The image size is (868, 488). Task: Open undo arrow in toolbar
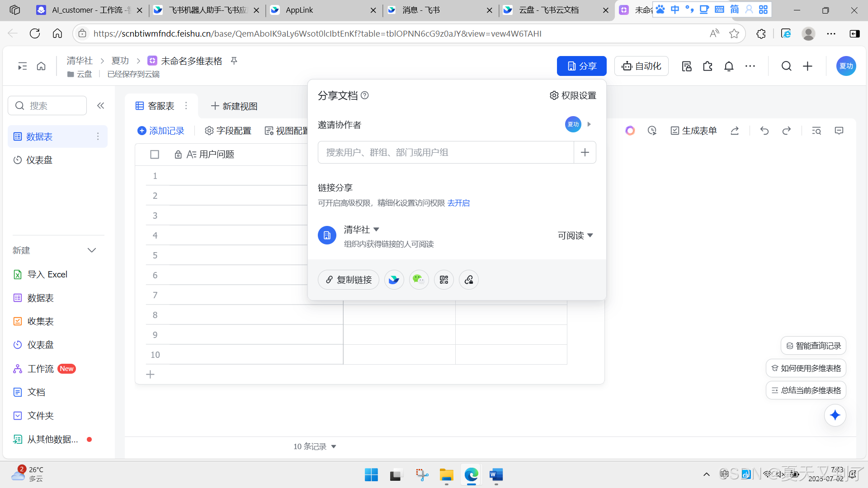click(x=764, y=131)
